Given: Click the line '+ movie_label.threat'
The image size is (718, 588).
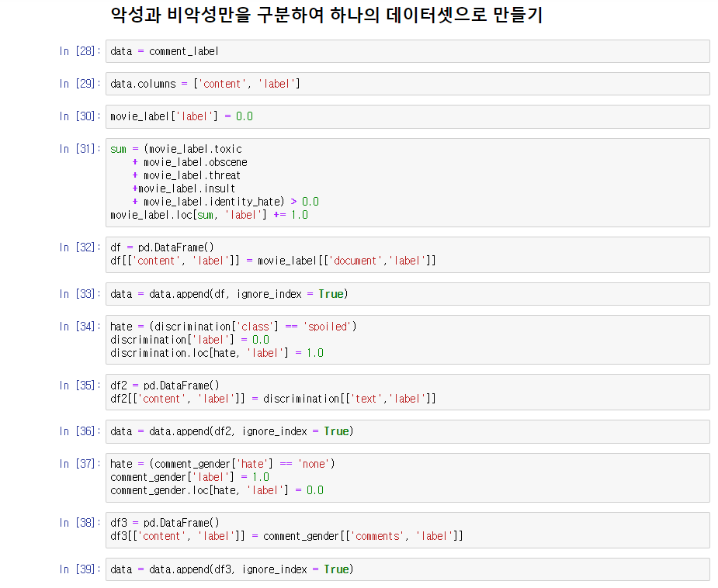Looking at the screenshot, I should click(x=186, y=176).
